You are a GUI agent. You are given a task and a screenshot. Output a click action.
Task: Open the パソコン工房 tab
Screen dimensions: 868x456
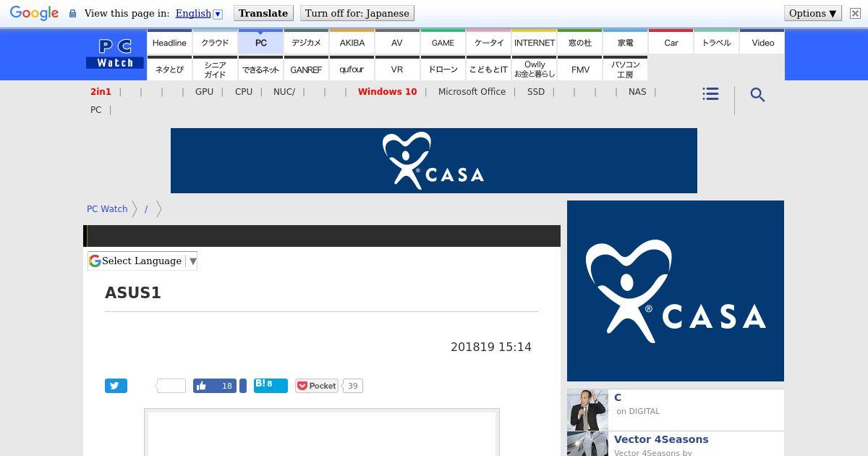pyautogui.click(x=625, y=69)
